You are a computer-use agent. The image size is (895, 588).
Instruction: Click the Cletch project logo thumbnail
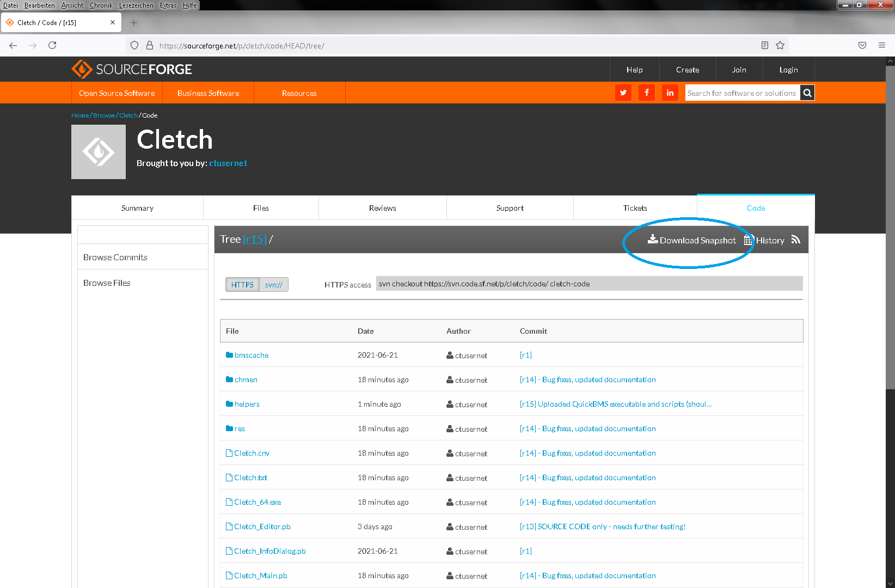(x=99, y=152)
